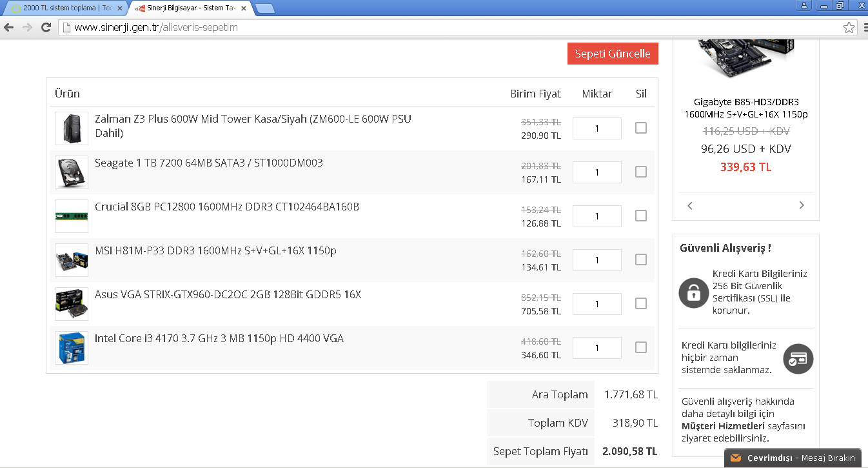
Task: Tick the Sil checkbox for Zalman Z3 Plus
Action: tap(640, 128)
